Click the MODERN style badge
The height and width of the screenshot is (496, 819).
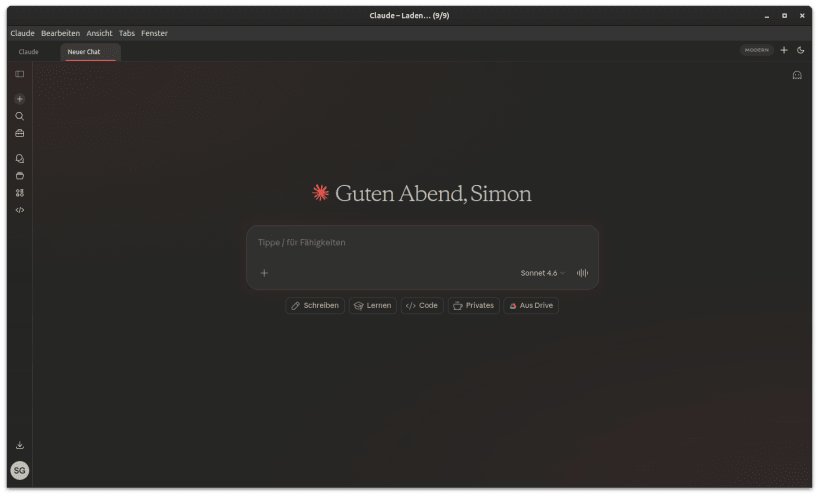756,50
